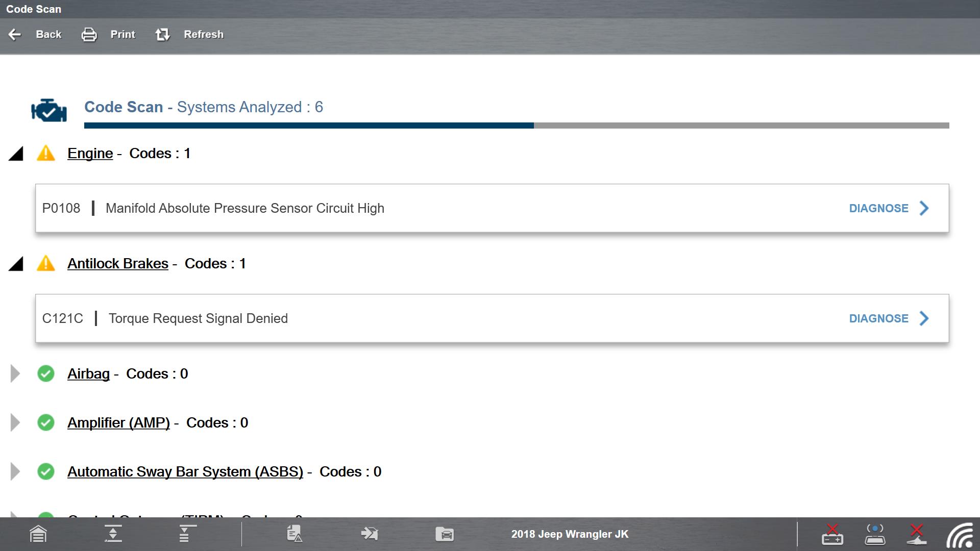Expand the Automatic Sway Bar System arrow
This screenshot has width=980, height=551.
pos(15,472)
